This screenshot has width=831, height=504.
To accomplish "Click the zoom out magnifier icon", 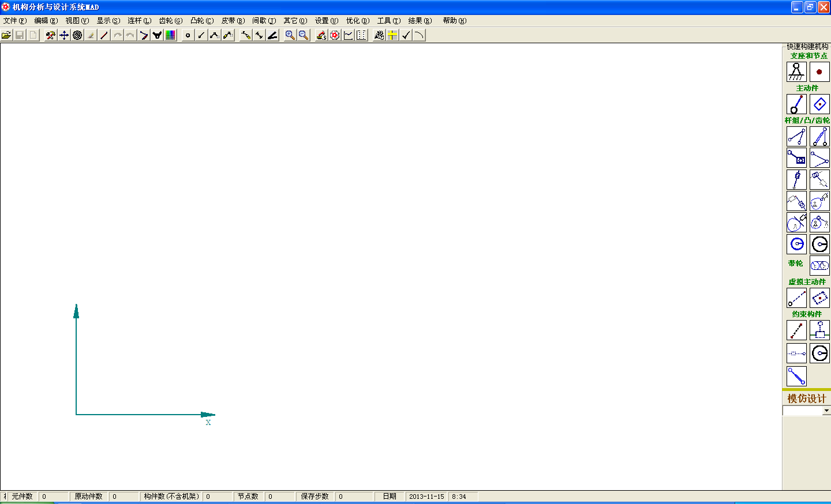I will click(304, 35).
